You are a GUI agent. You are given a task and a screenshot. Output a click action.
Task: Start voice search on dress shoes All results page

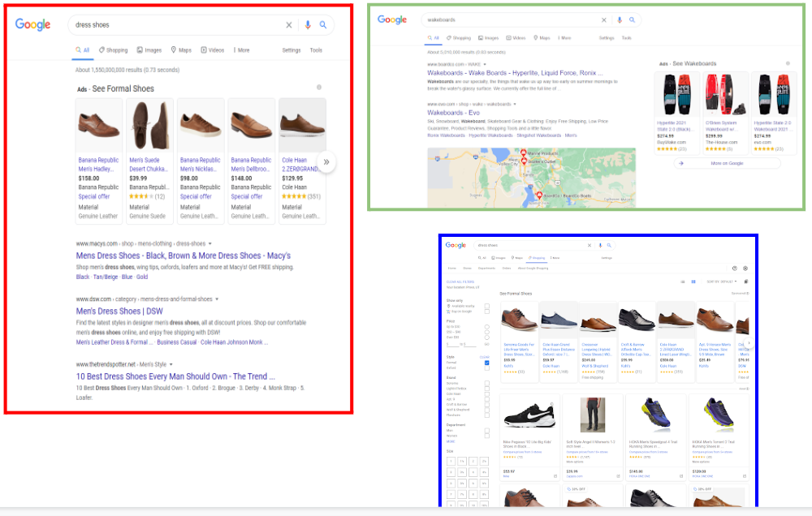point(308,25)
